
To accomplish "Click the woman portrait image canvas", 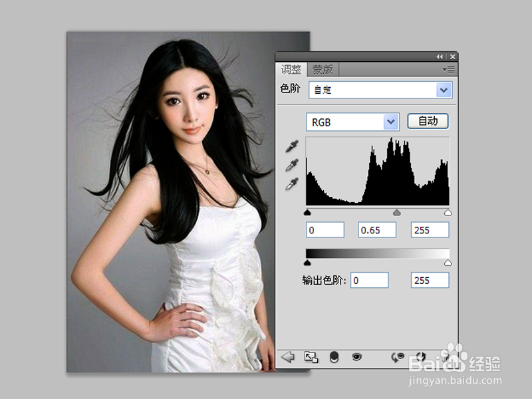I will pos(188,202).
